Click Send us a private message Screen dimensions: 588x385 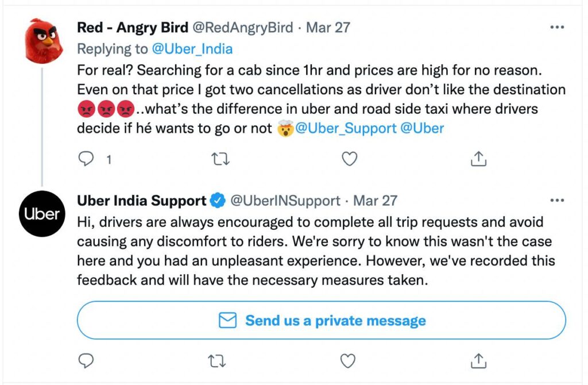coord(321,321)
